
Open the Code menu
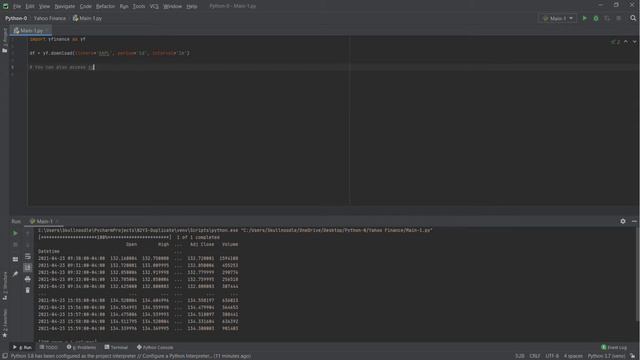85,6
